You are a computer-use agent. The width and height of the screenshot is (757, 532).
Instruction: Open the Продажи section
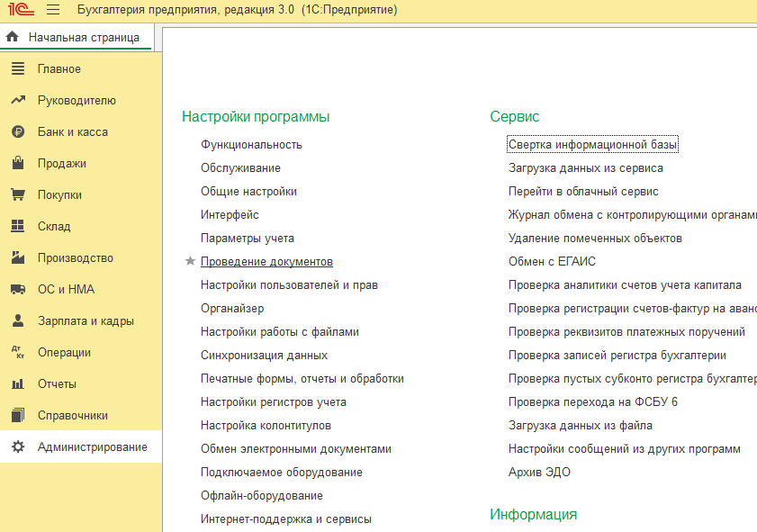[62, 163]
